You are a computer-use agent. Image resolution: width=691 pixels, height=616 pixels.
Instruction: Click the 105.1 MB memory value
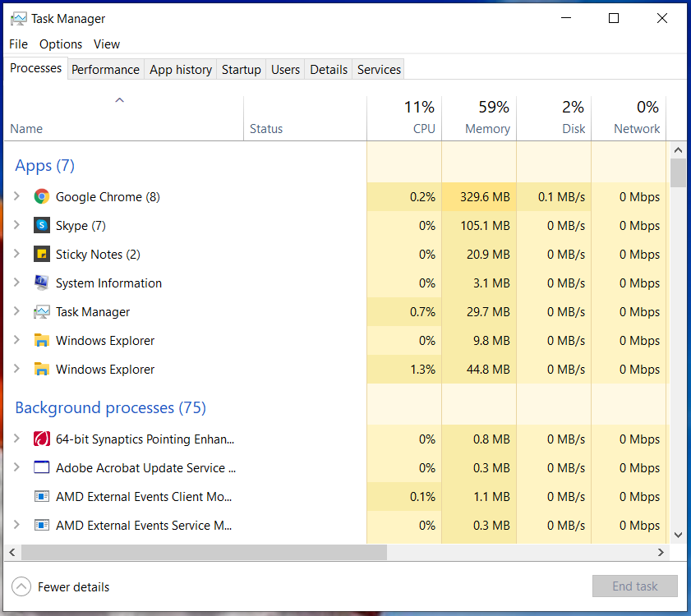tap(485, 226)
